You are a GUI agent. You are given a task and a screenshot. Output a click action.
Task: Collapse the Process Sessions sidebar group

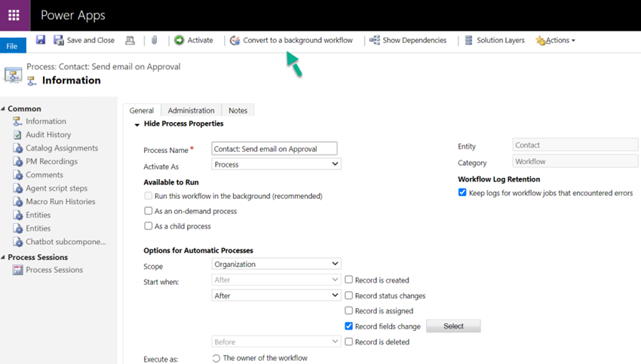(x=3, y=257)
